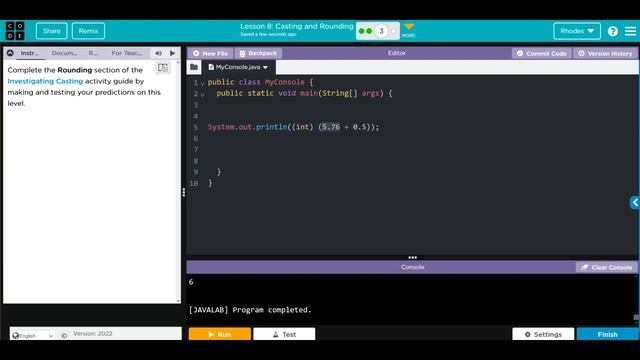Click the console output 6
Viewport: 640px width, 360px height.
(191, 282)
